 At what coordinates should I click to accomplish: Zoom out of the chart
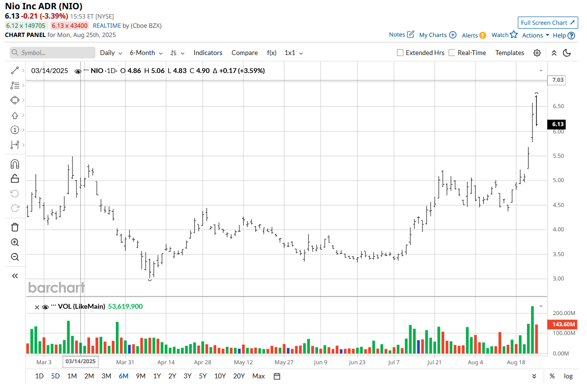pyautogui.click(x=15, y=257)
